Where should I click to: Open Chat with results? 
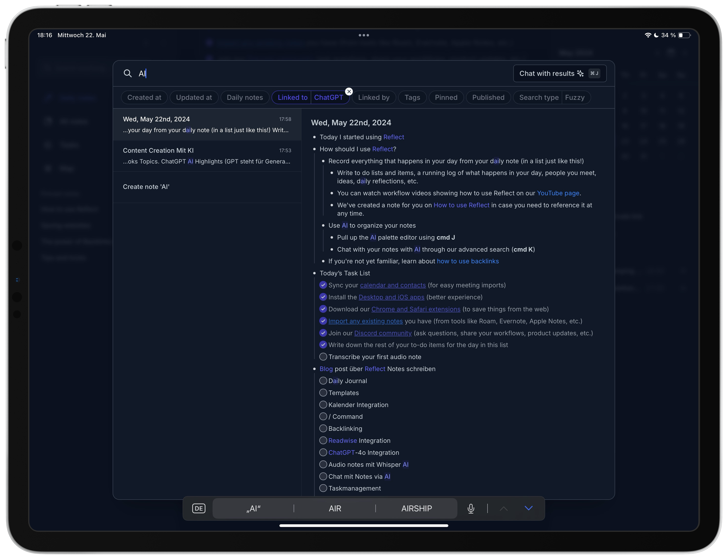(x=560, y=74)
